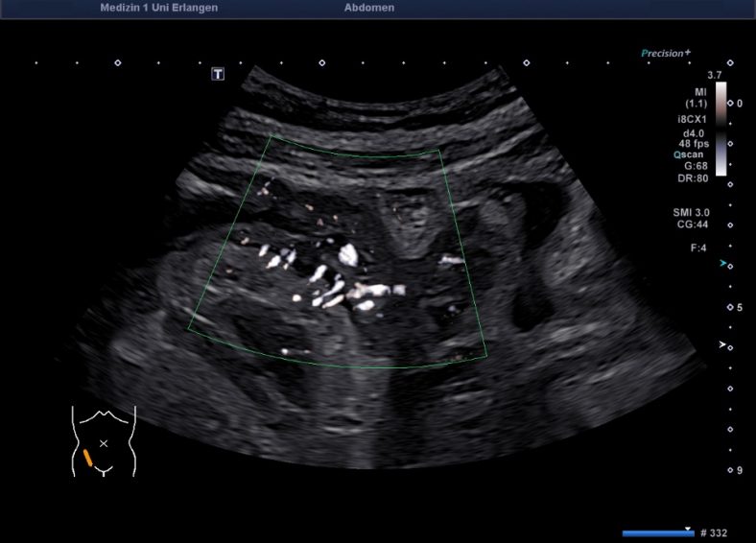Click the Qscan indicator
This screenshot has height=543, width=756.
point(693,153)
